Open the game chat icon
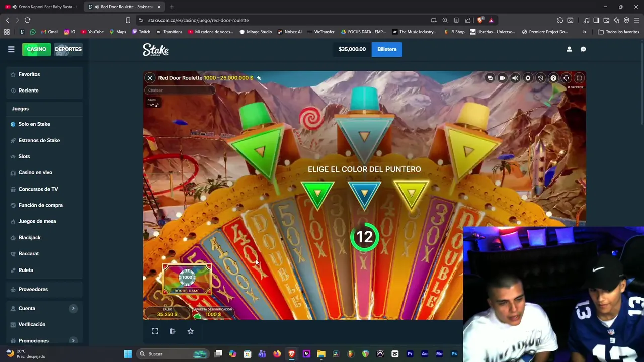Viewport: 644px width, 362px height. tap(490, 78)
